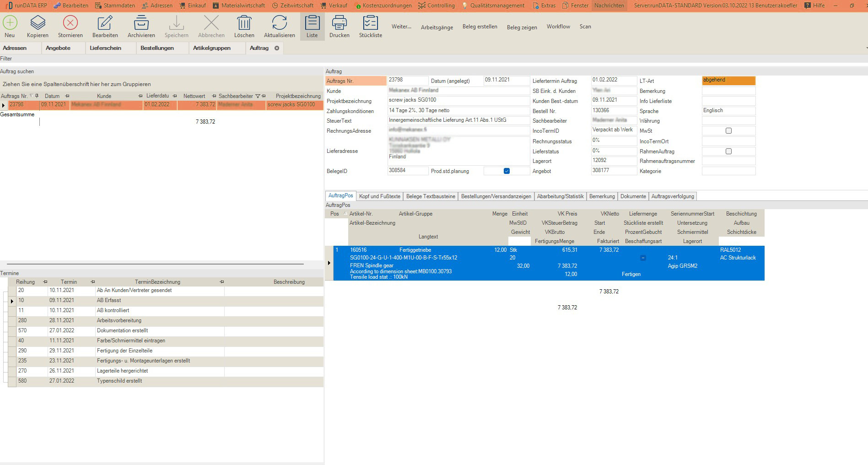Screen dimensions: 868x465
Task: Open the Extras menu
Action: pos(544,5)
